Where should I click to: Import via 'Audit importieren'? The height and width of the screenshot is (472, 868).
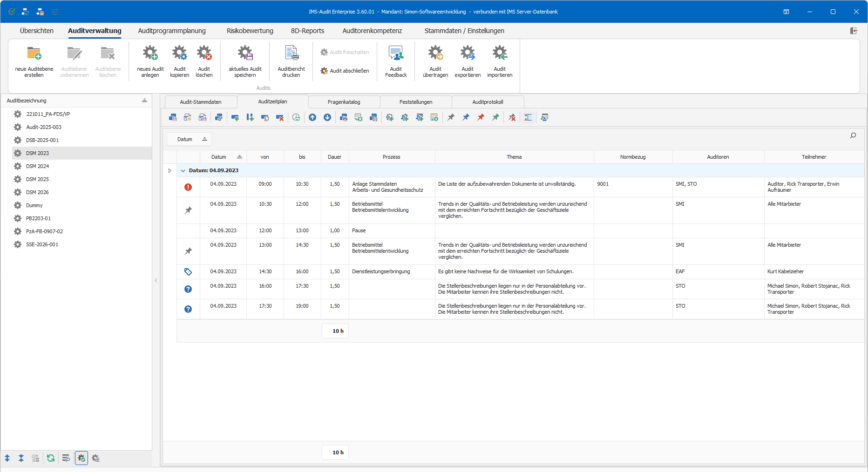click(500, 62)
